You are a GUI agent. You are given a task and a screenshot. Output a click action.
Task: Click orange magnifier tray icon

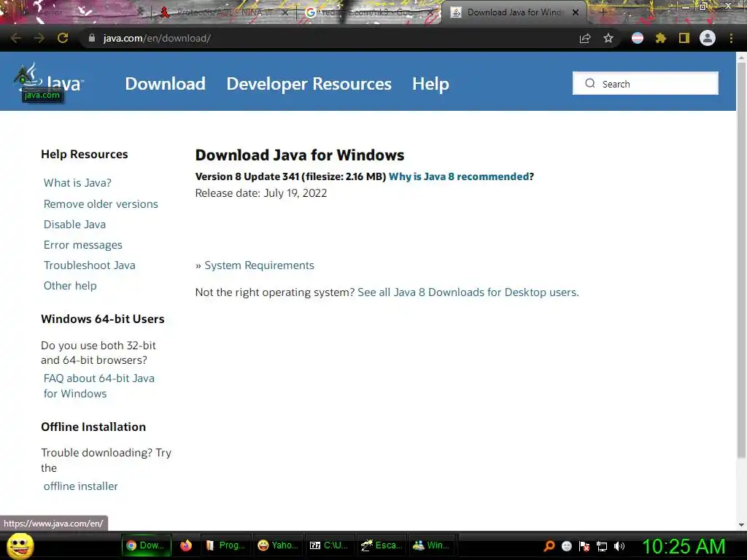click(x=549, y=546)
